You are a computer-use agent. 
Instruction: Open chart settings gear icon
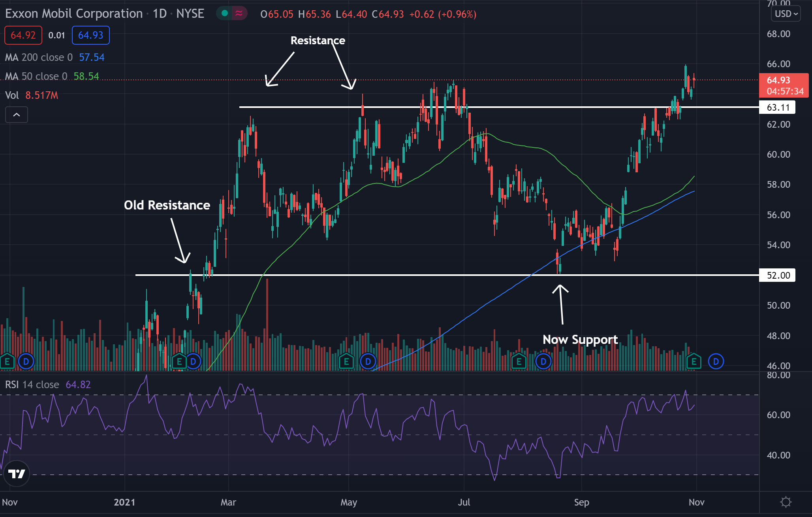coord(786,502)
